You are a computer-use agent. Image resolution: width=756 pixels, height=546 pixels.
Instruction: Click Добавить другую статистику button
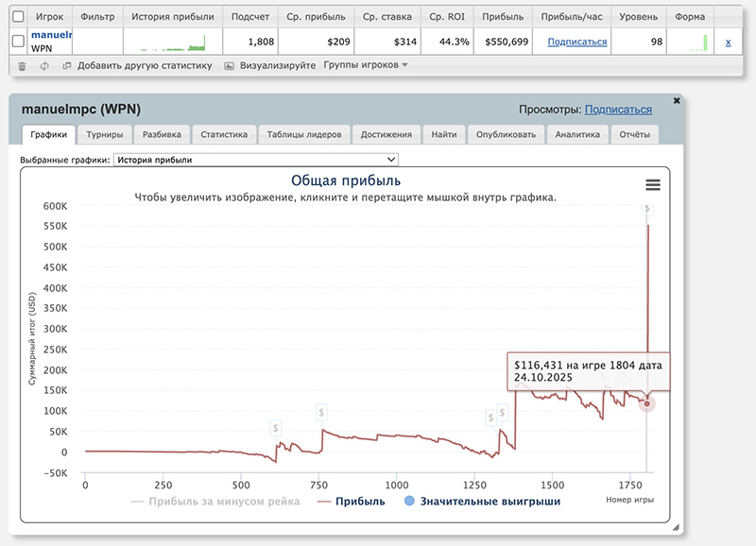point(139,66)
